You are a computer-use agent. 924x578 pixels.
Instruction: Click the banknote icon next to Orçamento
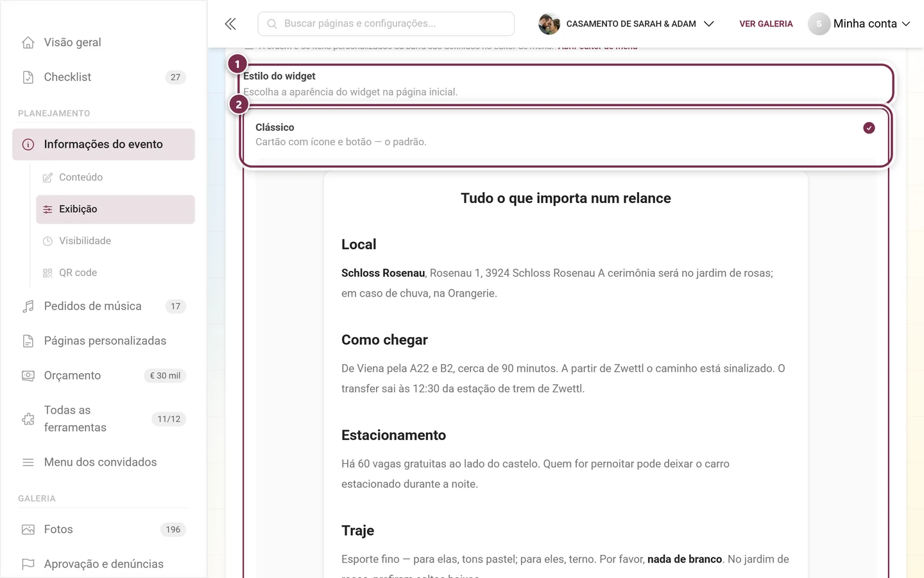pyautogui.click(x=28, y=376)
